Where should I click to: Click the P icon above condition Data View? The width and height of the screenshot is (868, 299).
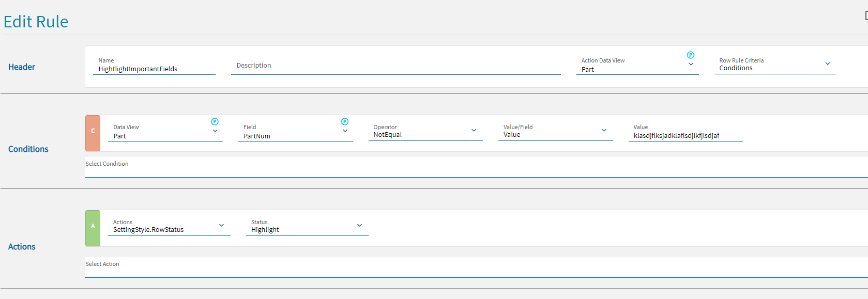[215, 122]
